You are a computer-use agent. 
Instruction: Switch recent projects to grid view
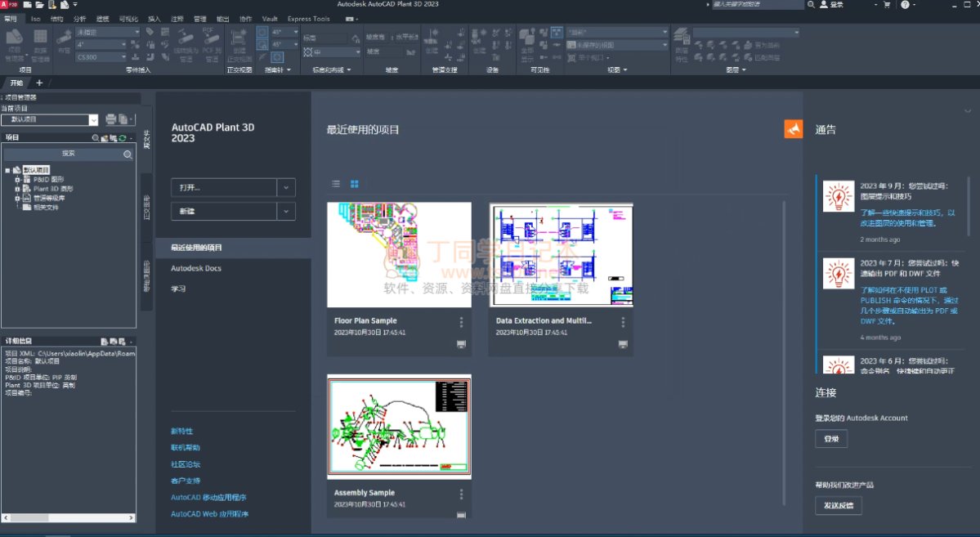click(x=355, y=184)
